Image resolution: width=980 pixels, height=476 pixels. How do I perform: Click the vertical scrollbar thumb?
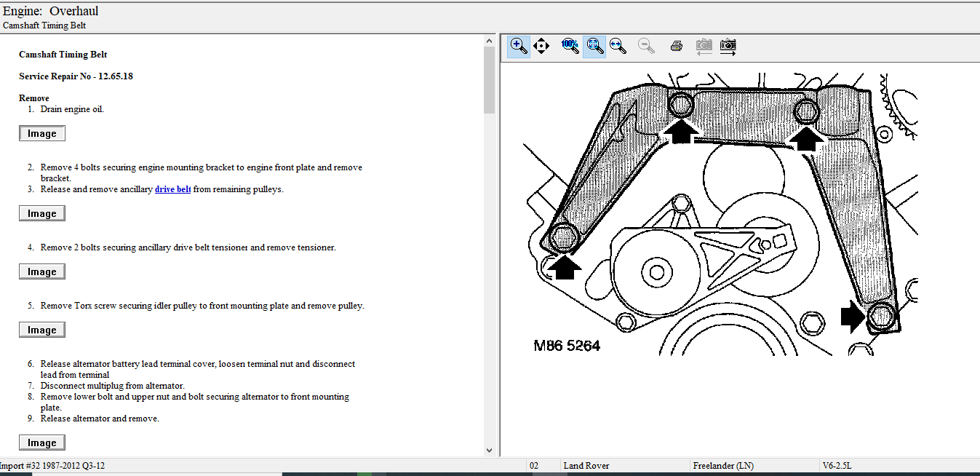[489, 80]
